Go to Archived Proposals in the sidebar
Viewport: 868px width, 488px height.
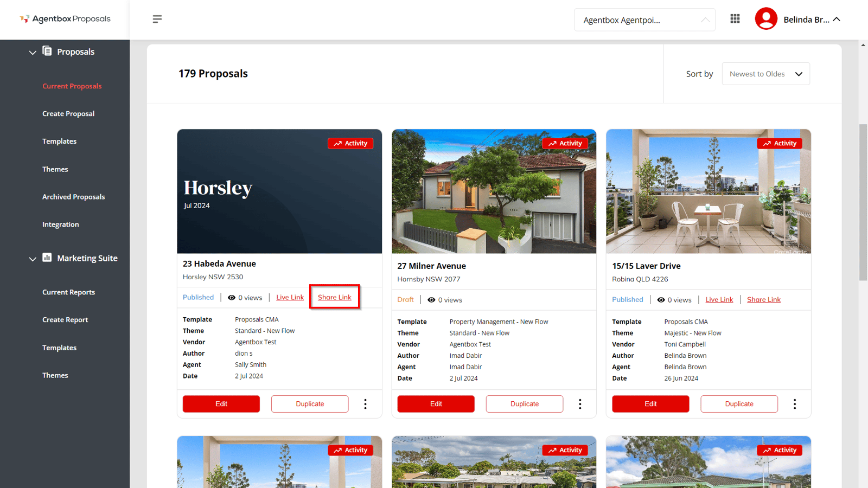[74, 197]
